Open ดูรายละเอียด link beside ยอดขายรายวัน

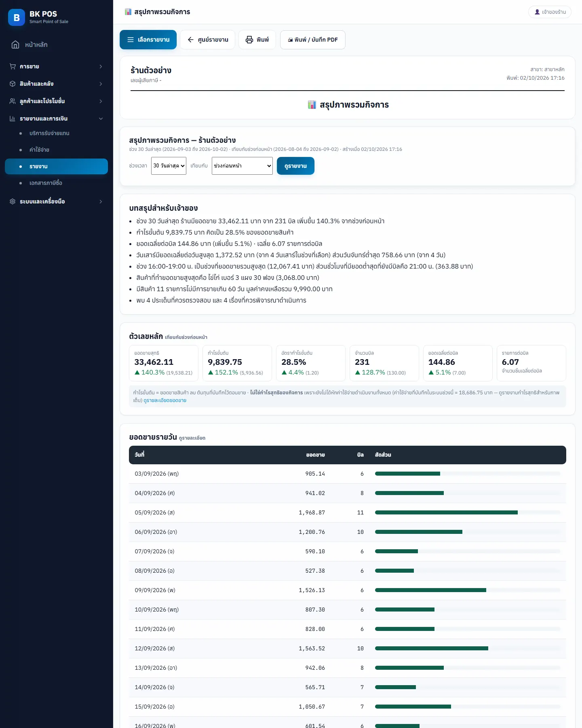[192, 438]
